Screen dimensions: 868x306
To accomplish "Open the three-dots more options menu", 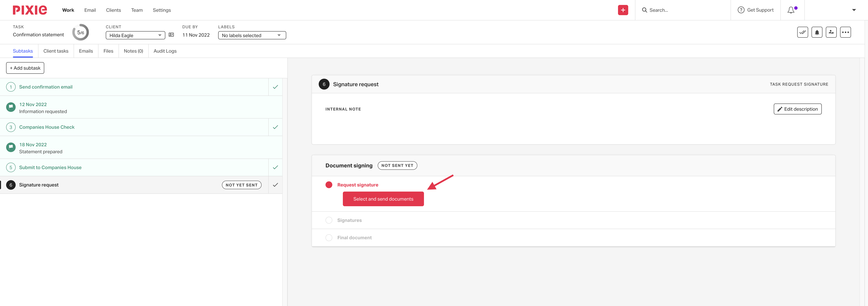I will 845,32.
